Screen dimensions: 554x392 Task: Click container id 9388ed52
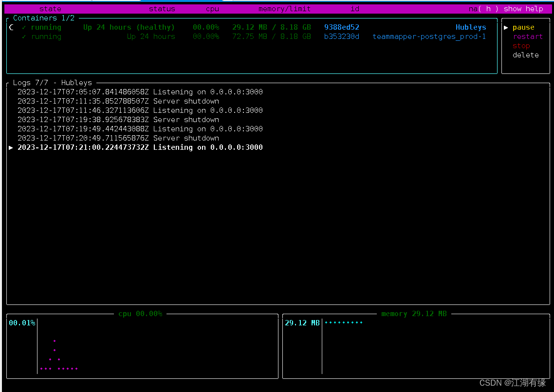click(x=342, y=27)
